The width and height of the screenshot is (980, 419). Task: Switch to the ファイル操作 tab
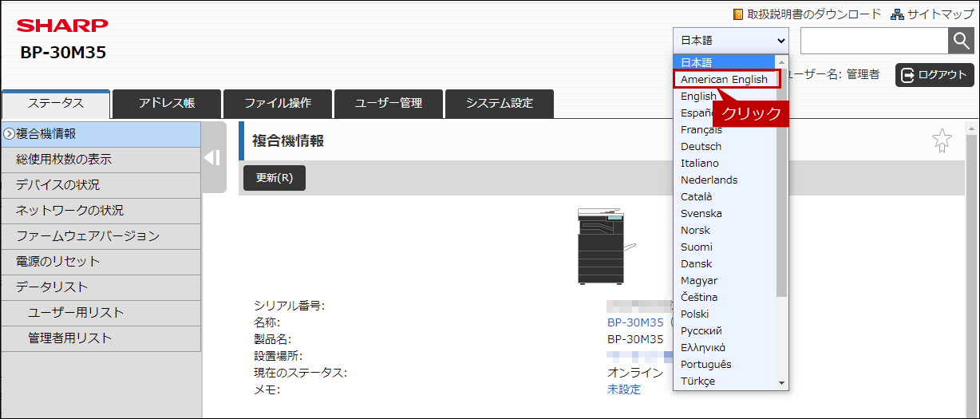coord(277,103)
